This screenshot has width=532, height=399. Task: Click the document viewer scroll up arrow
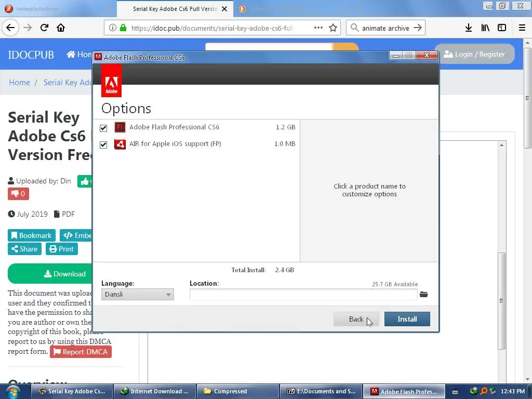click(x=501, y=145)
